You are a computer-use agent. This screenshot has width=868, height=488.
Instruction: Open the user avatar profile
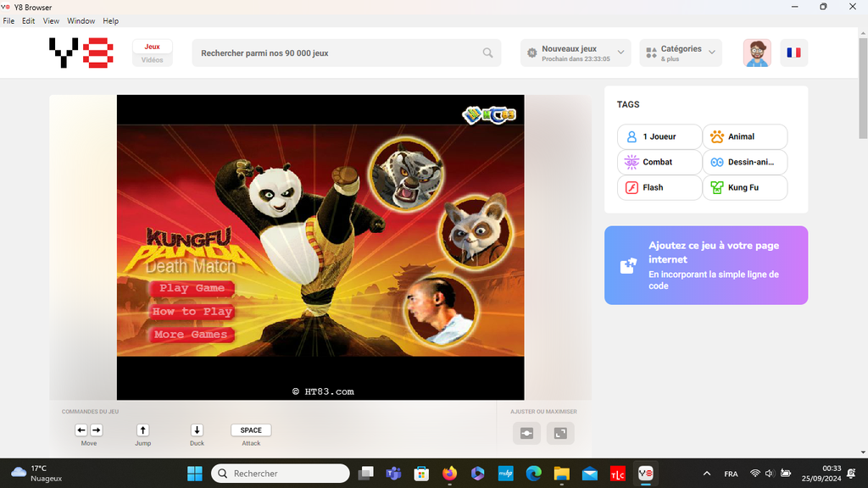point(757,53)
